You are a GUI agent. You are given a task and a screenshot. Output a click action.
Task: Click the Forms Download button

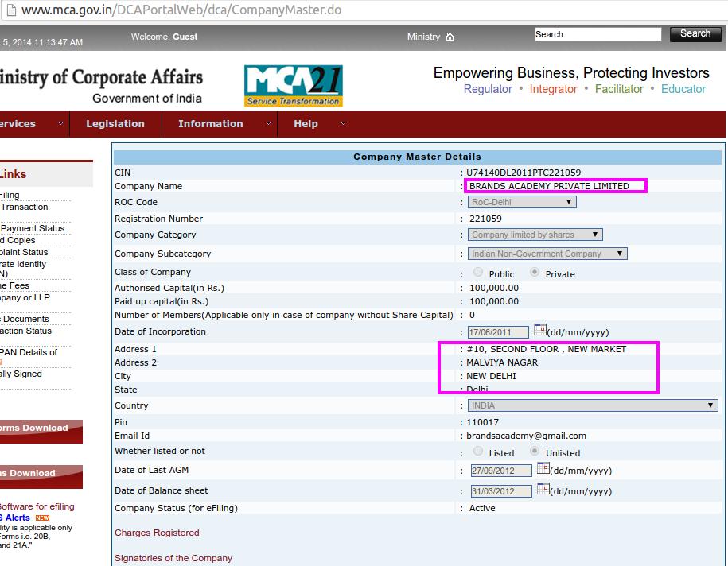[x=41, y=431]
